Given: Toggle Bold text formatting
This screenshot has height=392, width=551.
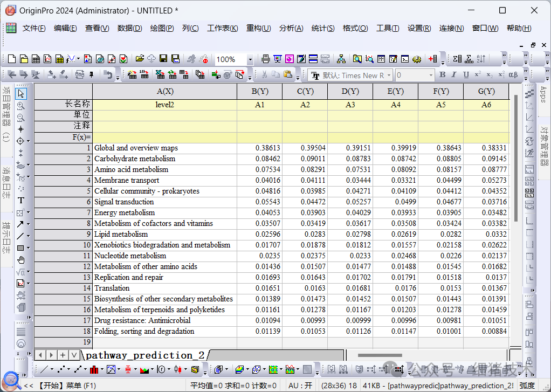Looking at the screenshot, I should 443,75.
